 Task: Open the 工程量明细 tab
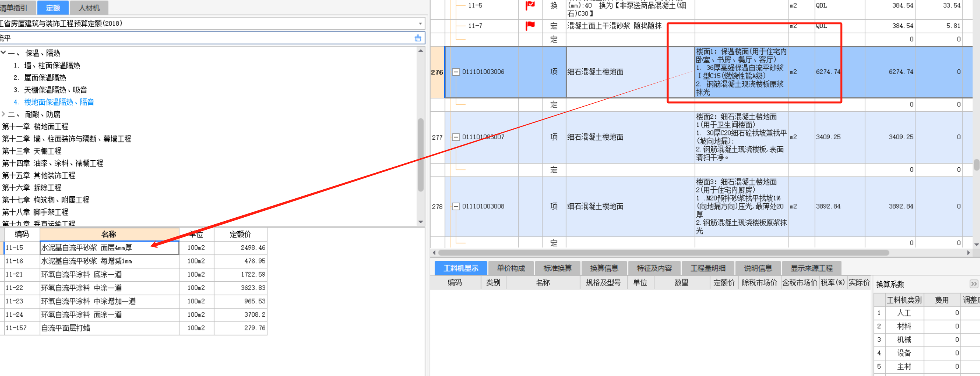708,268
